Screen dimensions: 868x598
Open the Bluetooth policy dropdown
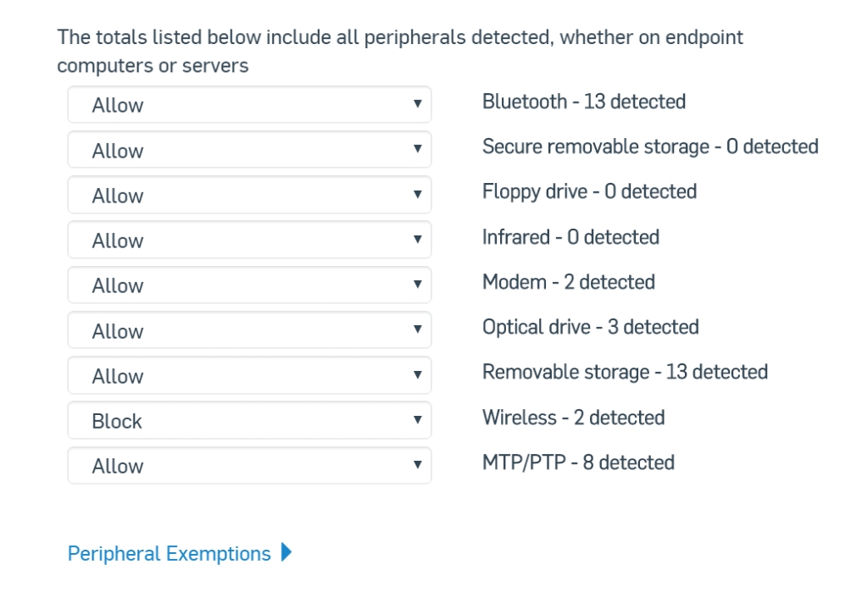[249, 105]
